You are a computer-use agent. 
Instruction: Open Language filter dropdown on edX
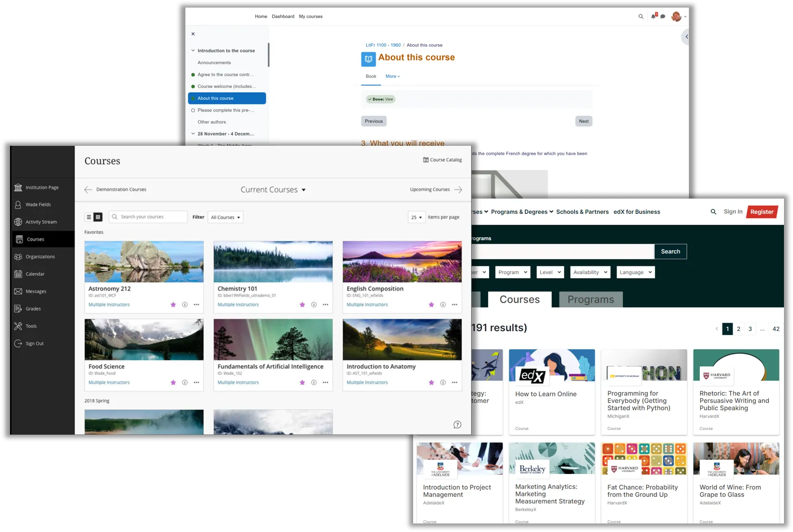pyautogui.click(x=636, y=272)
